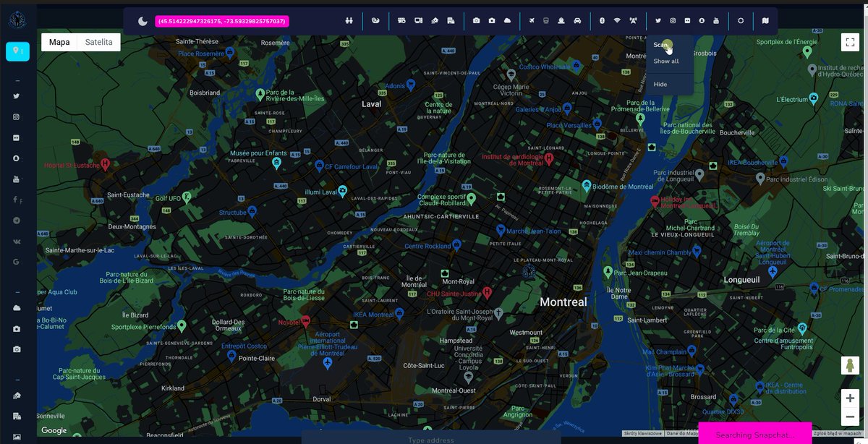The width and height of the screenshot is (868, 444).
Task: Select the truck icon in top toolbar
Action: 402,21
